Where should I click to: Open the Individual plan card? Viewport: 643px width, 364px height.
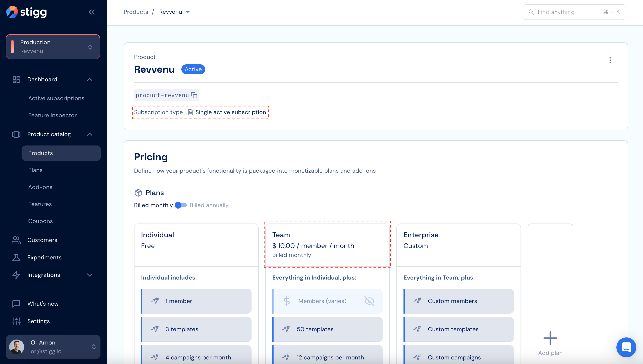pyautogui.click(x=196, y=245)
